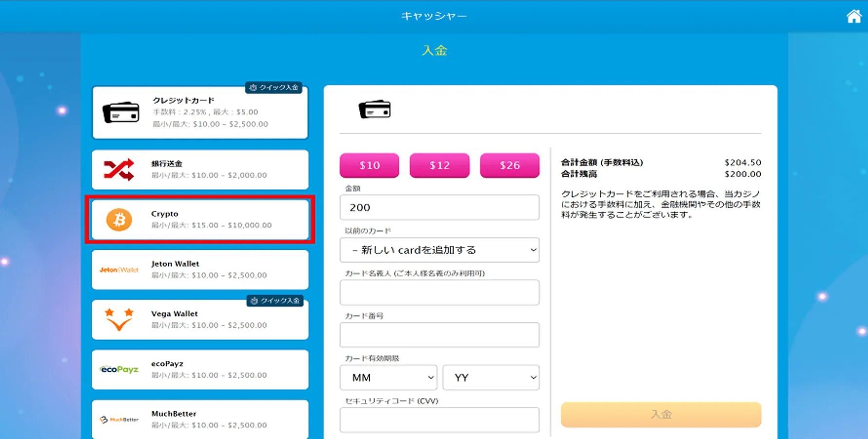The width and height of the screenshot is (868, 439).
Task: Choose the $10 preset amount
Action: click(x=369, y=165)
